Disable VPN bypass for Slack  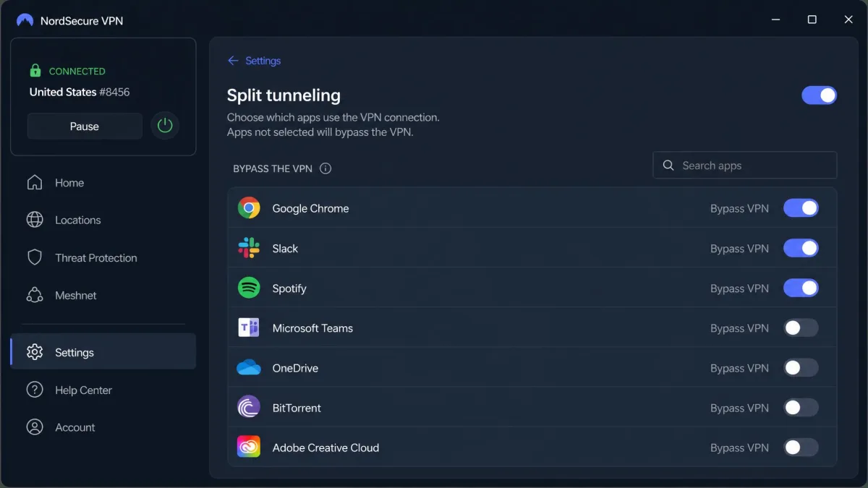[x=801, y=248]
